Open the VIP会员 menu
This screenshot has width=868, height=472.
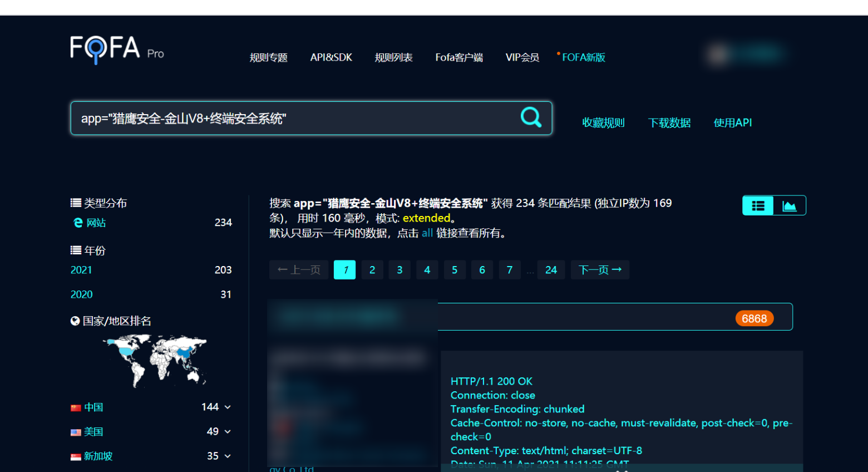coord(522,57)
